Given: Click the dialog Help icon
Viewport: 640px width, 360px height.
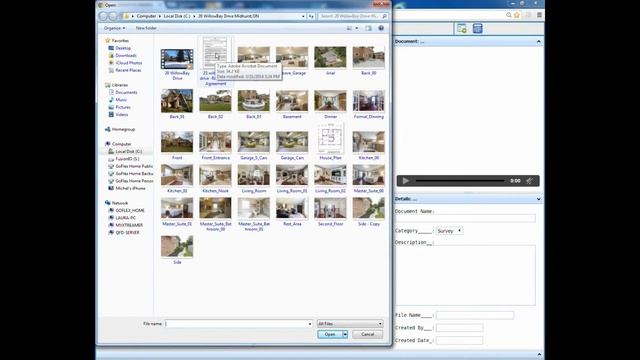Looking at the screenshot, I should [381, 28].
